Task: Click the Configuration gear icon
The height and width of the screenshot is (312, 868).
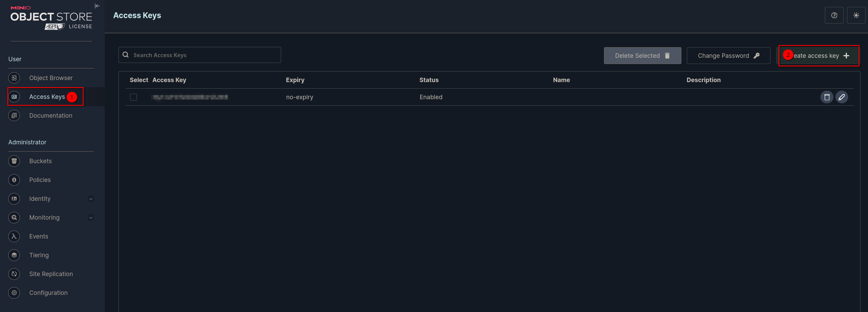Action: (14, 293)
